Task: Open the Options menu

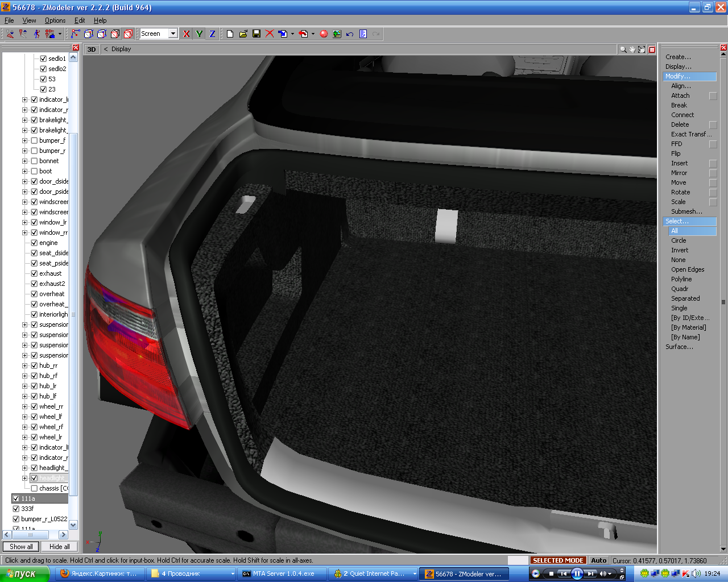Action: 55,20
